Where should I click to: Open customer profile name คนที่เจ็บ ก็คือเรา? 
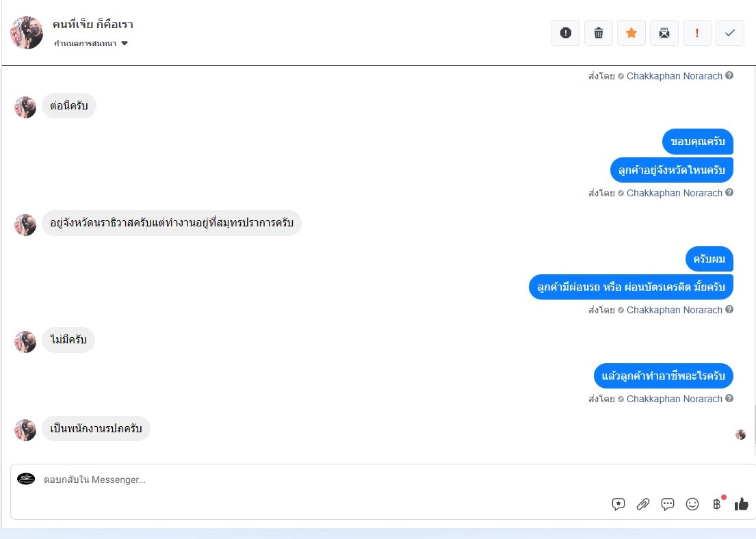93,24
